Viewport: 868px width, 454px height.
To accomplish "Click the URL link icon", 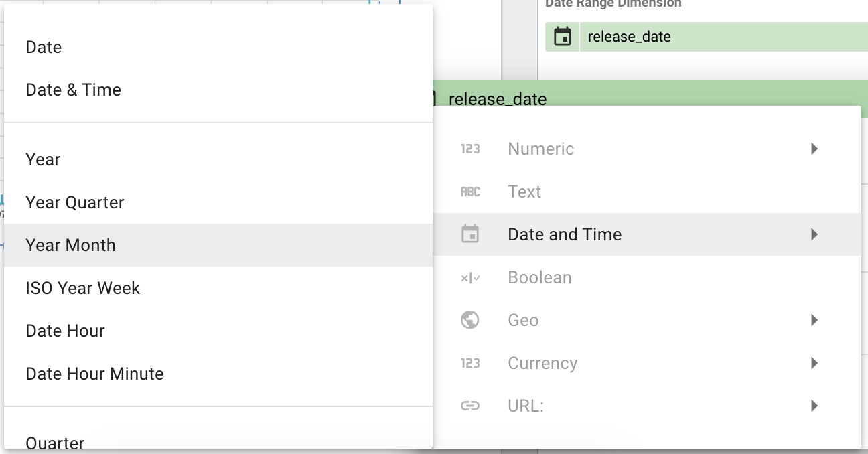I will point(470,406).
